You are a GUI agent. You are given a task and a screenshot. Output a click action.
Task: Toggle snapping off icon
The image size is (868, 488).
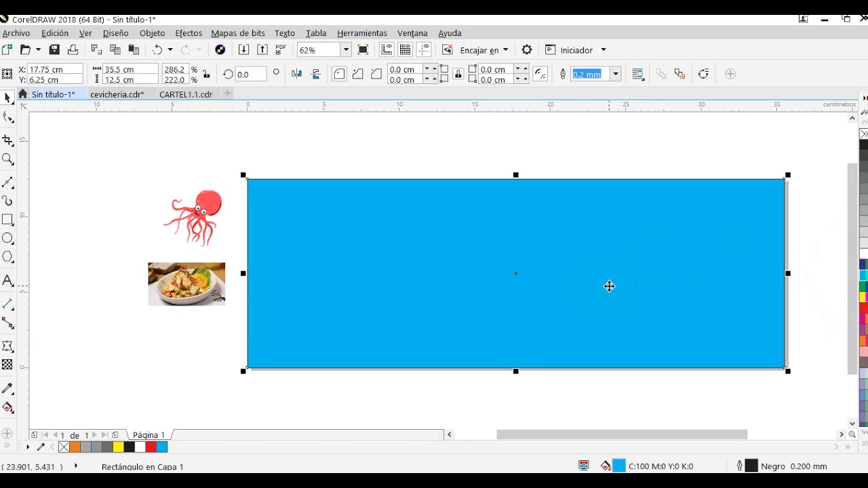pyautogui.click(x=447, y=49)
